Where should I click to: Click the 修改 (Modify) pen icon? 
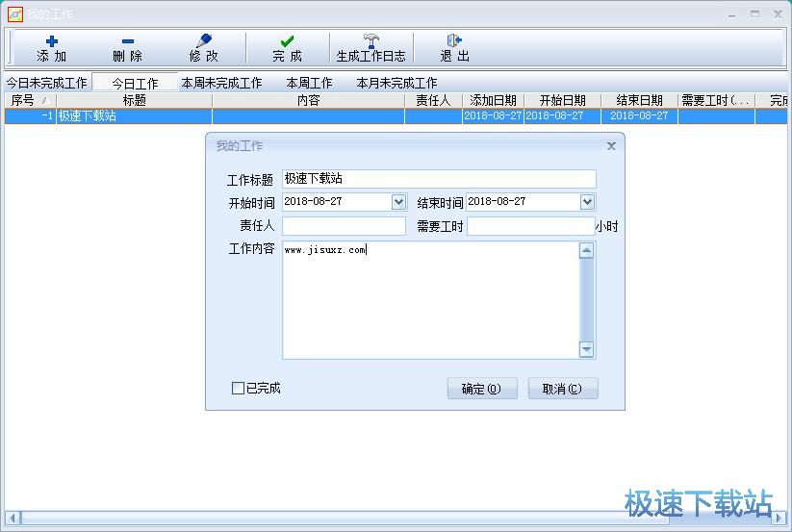tap(204, 40)
